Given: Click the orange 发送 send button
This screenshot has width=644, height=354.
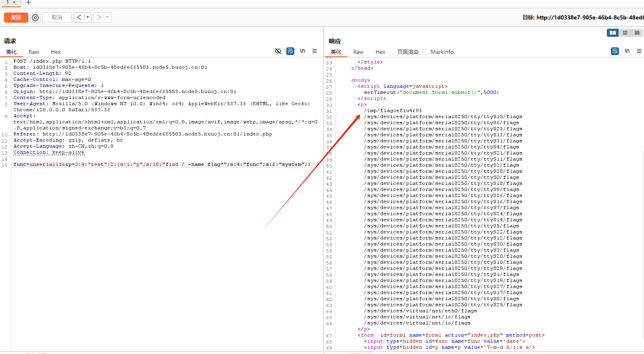Looking at the screenshot, I should [16, 17].
